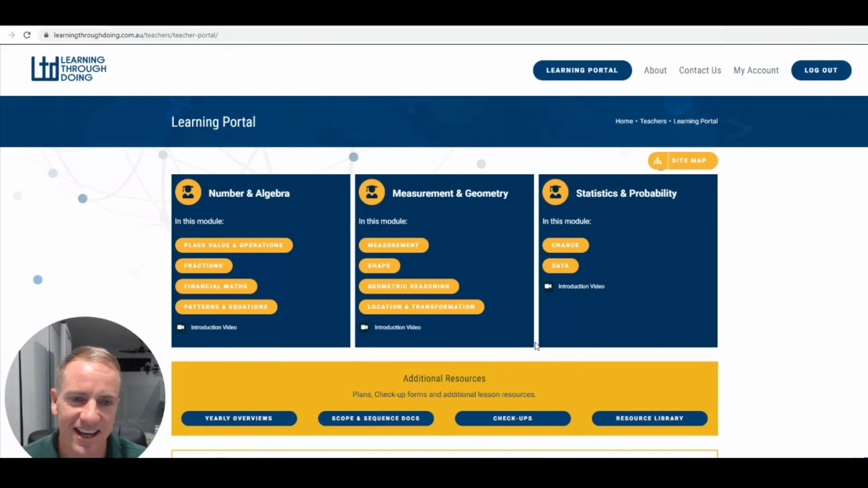Screen dimensions: 868x488
Task: Open the Resource Library
Action: [x=649, y=418]
